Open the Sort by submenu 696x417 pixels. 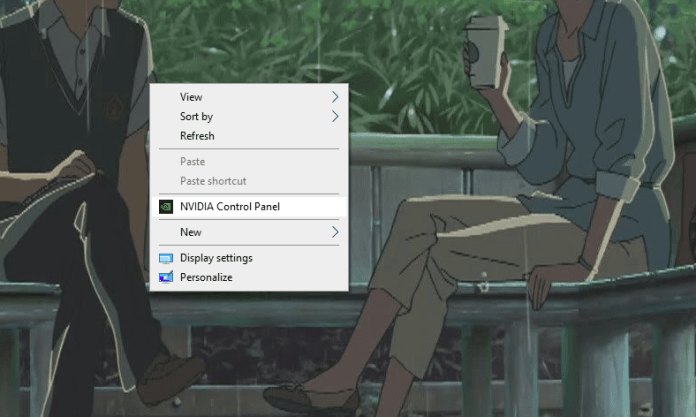(249, 116)
